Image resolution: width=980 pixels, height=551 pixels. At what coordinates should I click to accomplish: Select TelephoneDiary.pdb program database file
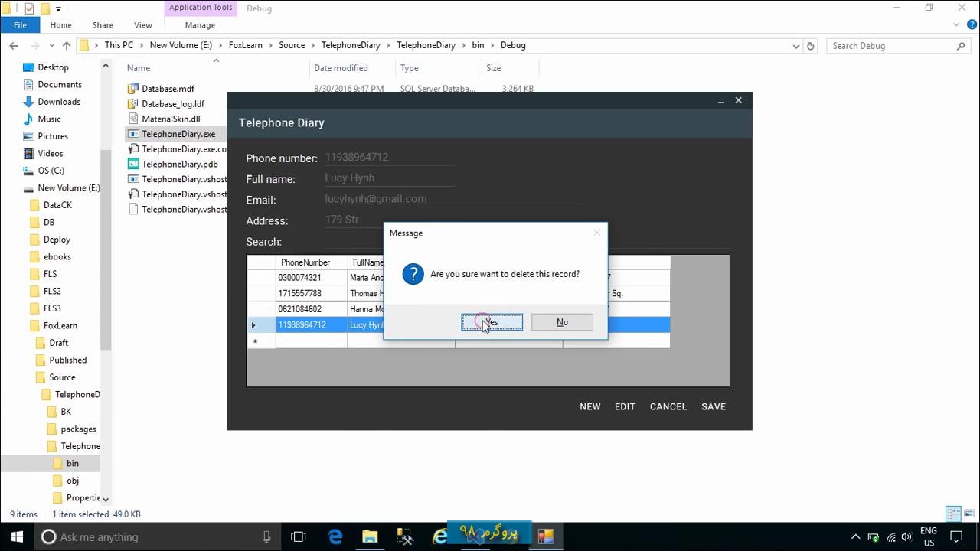point(179,164)
